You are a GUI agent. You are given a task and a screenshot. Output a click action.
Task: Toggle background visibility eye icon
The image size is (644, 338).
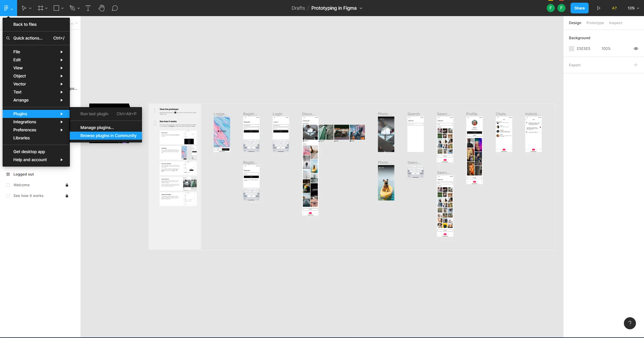click(636, 49)
